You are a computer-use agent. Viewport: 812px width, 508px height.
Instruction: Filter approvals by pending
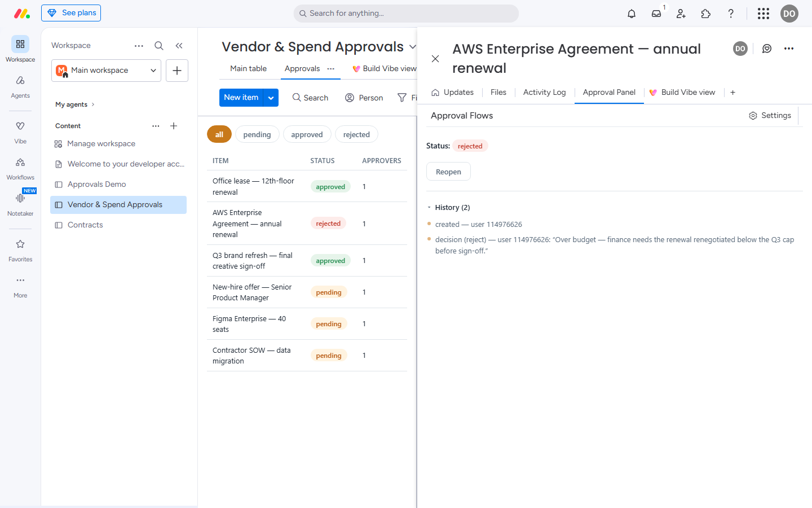click(257, 134)
